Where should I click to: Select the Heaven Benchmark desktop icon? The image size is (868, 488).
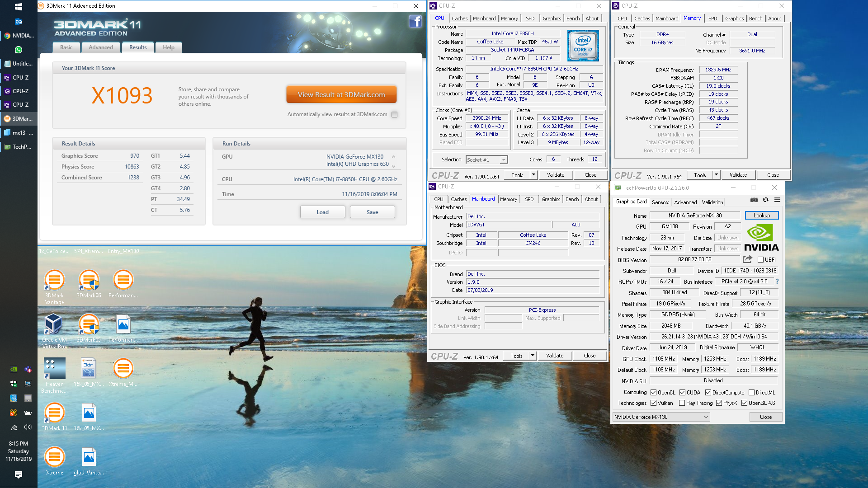(x=54, y=375)
